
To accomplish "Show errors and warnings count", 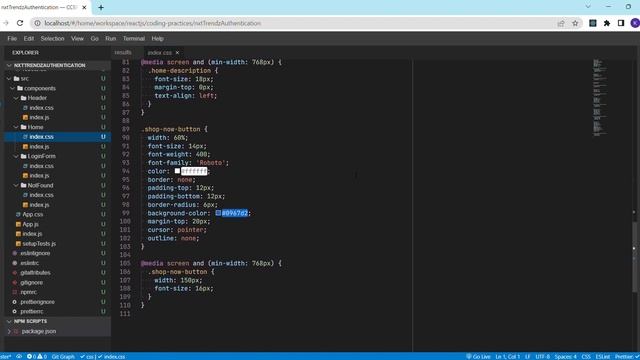I will [37, 357].
